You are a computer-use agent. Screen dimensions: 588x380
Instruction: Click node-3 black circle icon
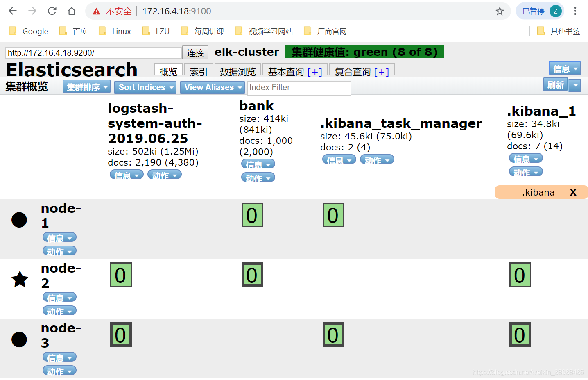tap(19, 339)
